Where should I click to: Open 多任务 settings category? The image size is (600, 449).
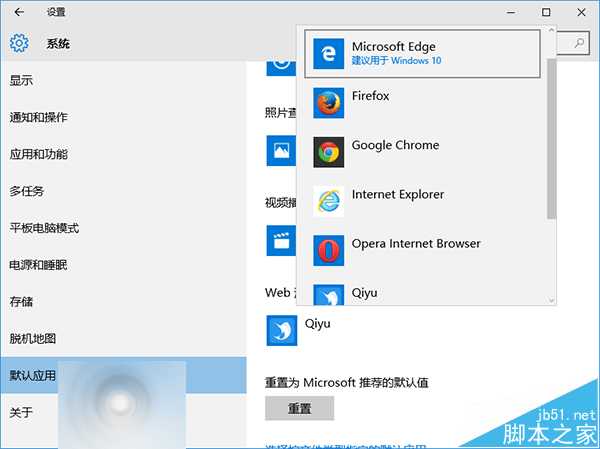pos(123,191)
